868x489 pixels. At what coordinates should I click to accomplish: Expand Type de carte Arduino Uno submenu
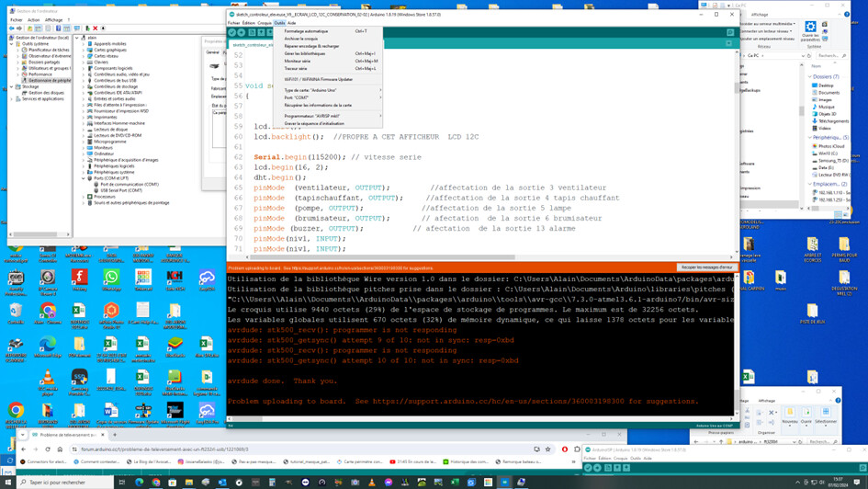click(x=328, y=90)
